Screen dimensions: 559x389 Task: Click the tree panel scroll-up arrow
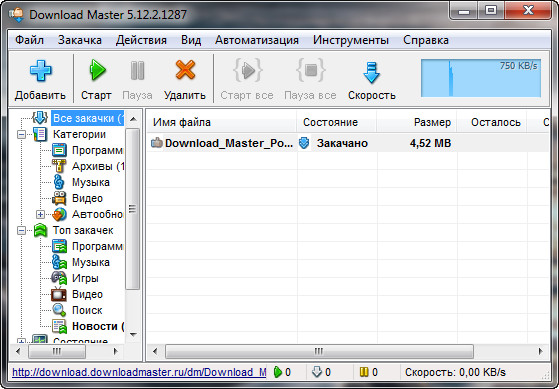133,119
